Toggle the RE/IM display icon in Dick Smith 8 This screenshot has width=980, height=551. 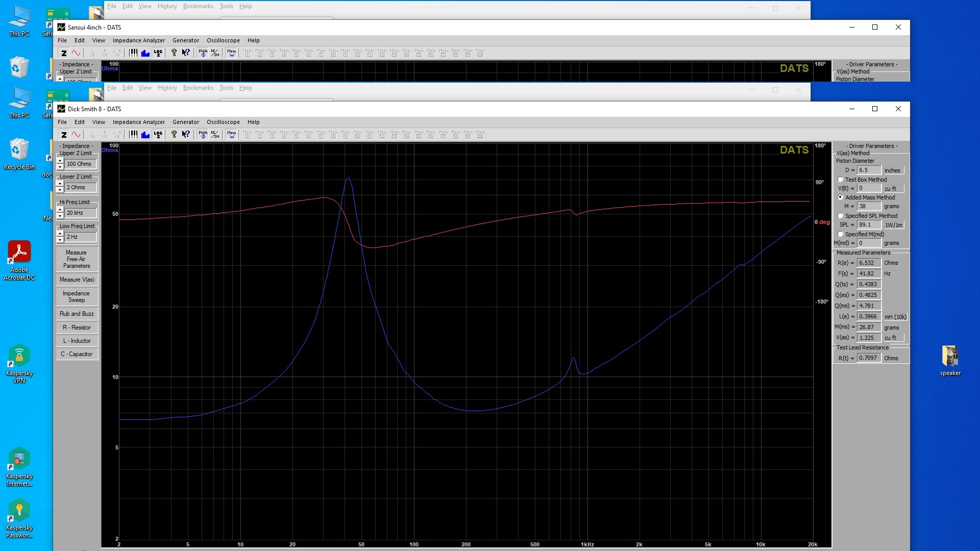pos(215,135)
